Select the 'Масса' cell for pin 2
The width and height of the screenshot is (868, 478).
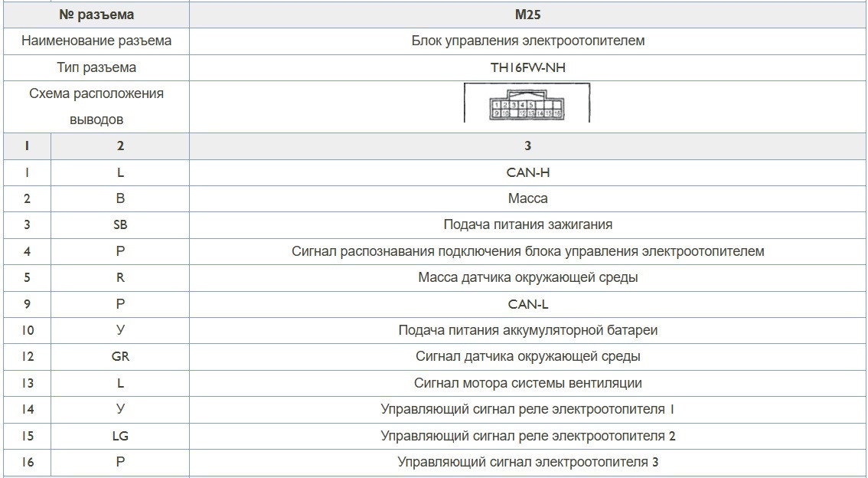(527, 198)
